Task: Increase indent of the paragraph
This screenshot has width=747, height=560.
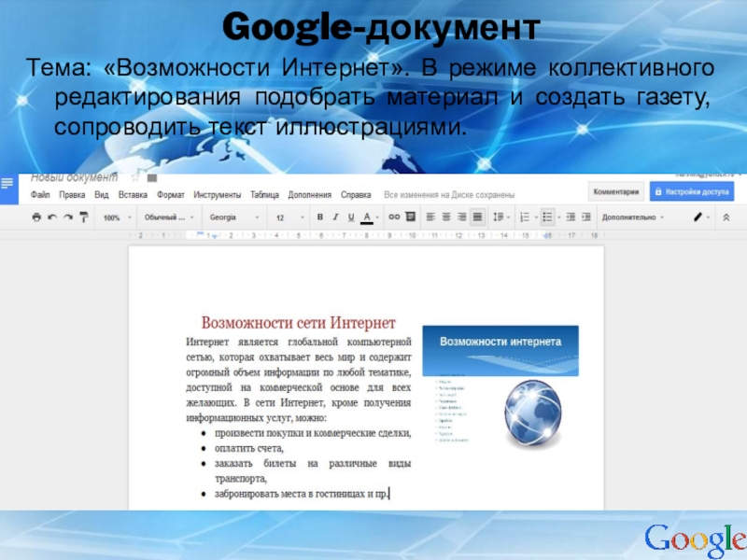Action: [x=584, y=217]
